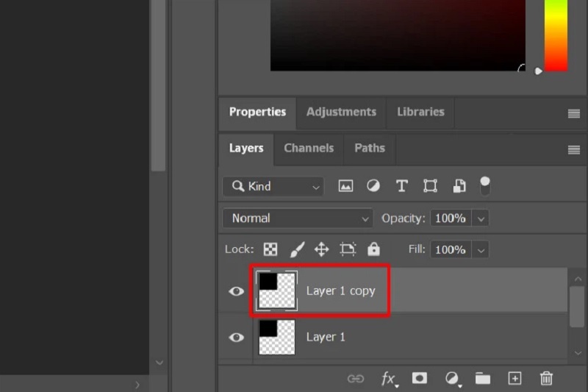Open the Adjustments tab
Image resolution: width=588 pixels, height=392 pixels.
(341, 112)
